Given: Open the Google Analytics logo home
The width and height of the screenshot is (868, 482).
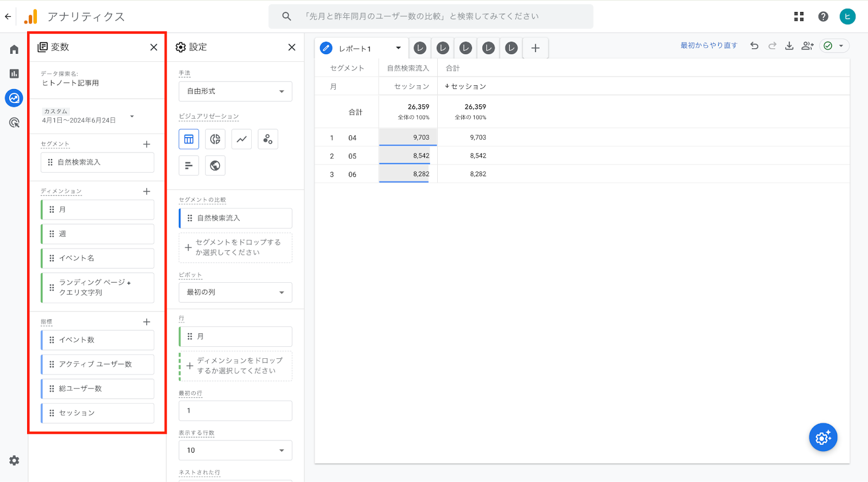Looking at the screenshot, I should (31, 16).
